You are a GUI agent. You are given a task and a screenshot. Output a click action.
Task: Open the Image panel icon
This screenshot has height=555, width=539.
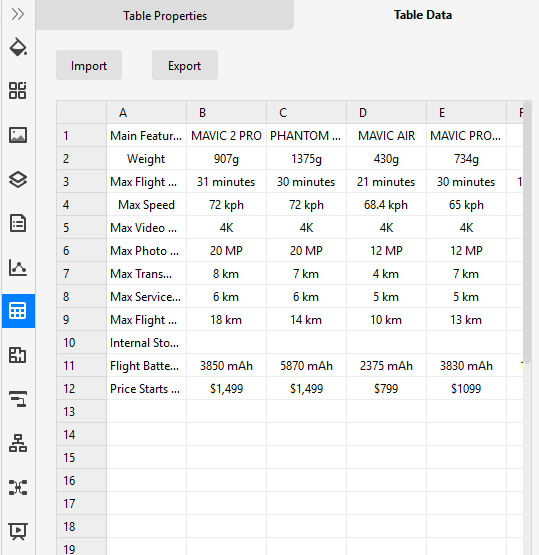coord(18,135)
